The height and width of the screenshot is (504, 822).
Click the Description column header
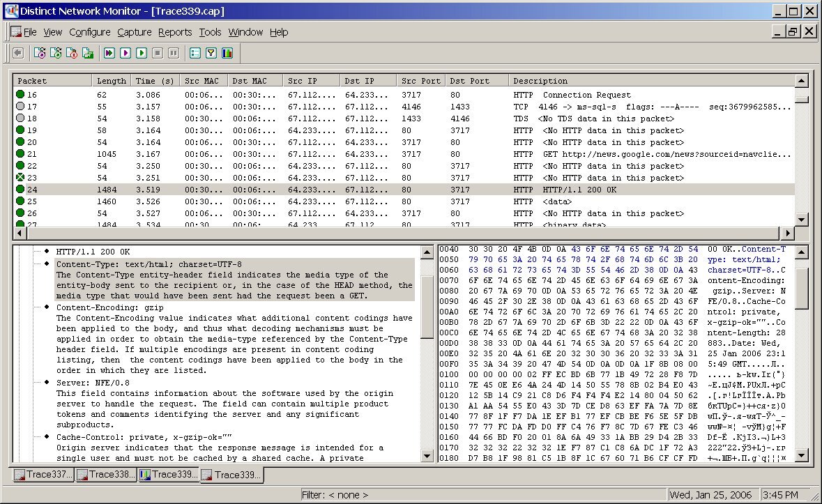[x=540, y=81]
